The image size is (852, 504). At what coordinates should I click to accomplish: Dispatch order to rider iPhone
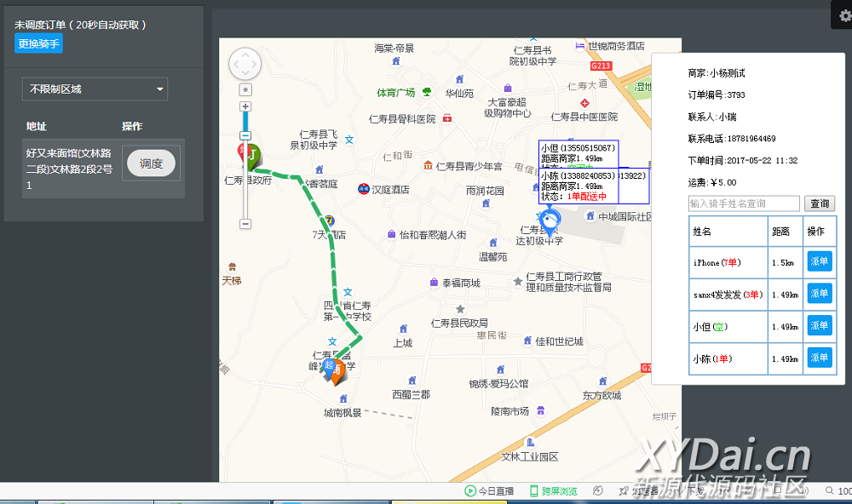[818, 262]
